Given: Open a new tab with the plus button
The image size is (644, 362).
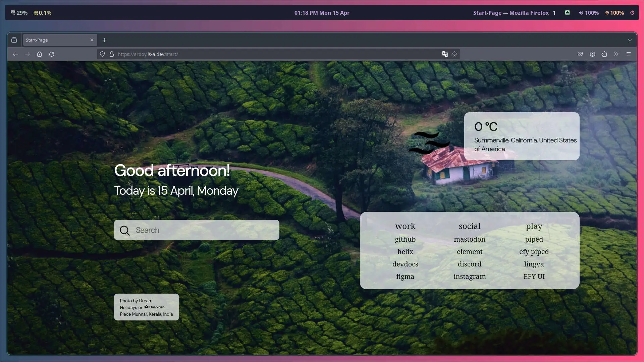Looking at the screenshot, I should 105,40.
